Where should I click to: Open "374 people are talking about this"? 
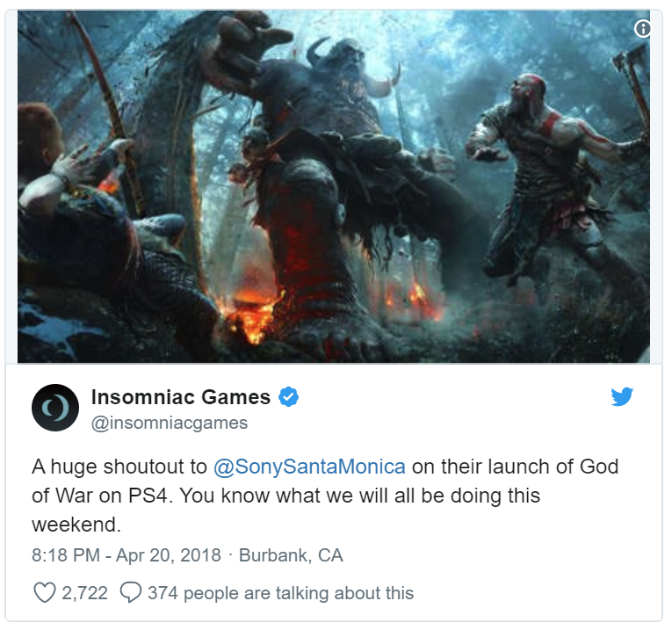click(x=281, y=593)
